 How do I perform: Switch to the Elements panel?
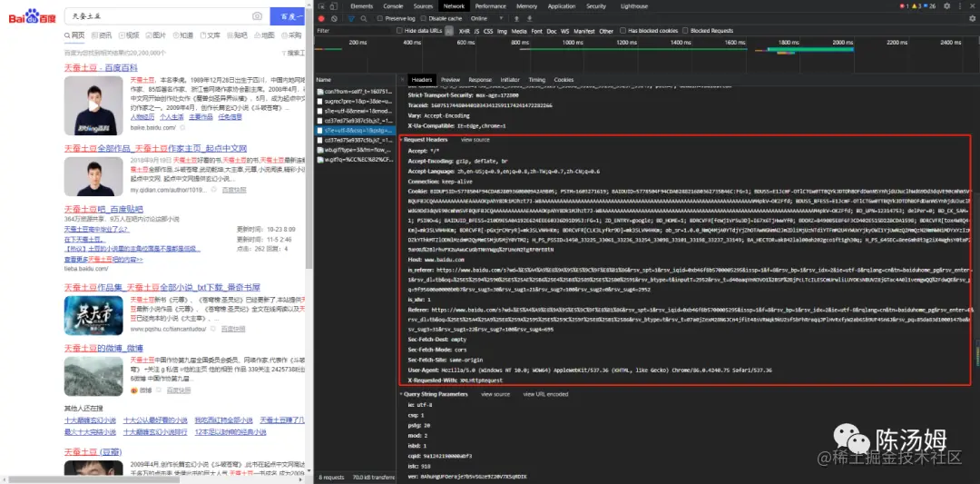(362, 6)
